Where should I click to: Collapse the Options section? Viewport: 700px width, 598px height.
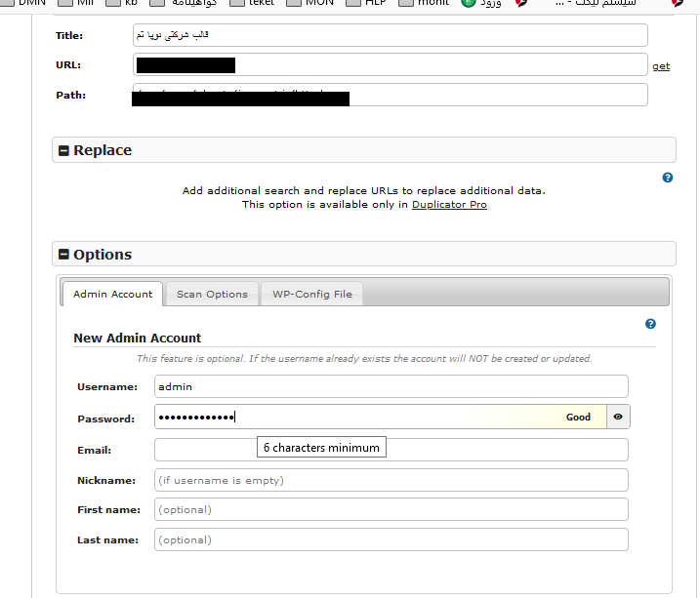pos(64,255)
